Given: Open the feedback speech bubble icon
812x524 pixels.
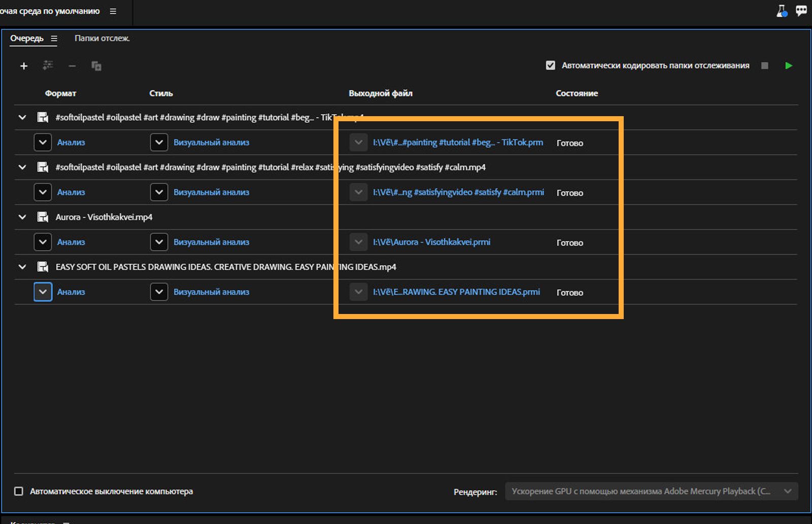Looking at the screenshot, I should click(x=801, y=11).
